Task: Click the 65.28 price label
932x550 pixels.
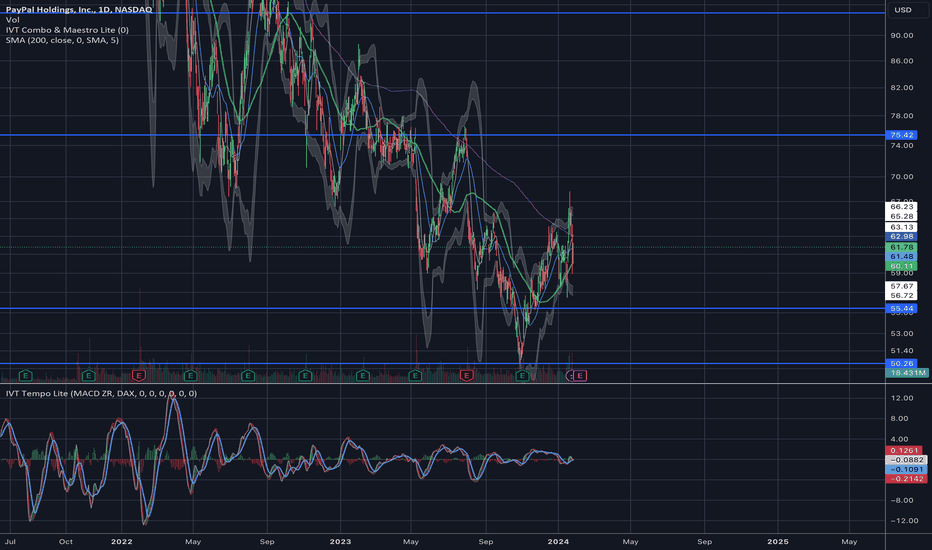Action: point(901,216)
